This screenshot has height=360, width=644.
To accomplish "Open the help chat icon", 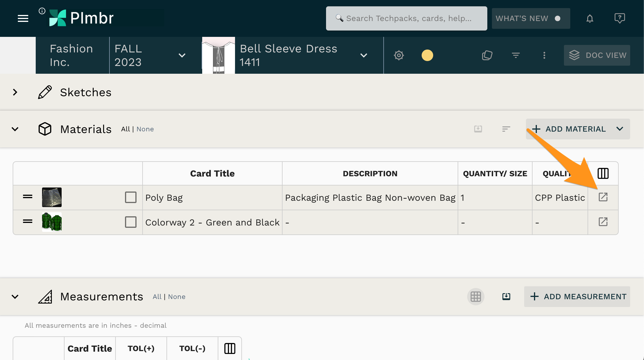I will (619, 18).
